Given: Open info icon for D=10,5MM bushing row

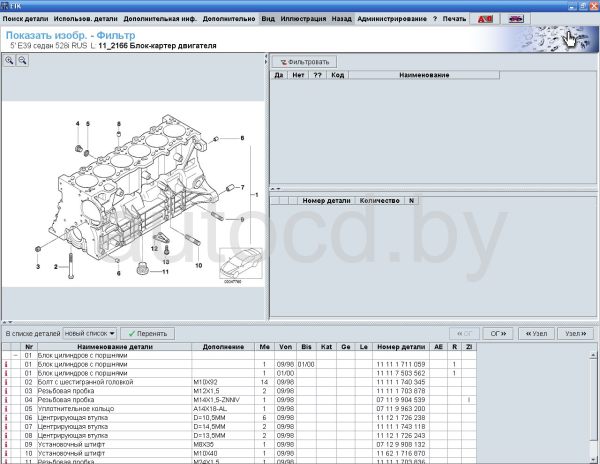Looking at the screenshot, I should tap(6, 418).
